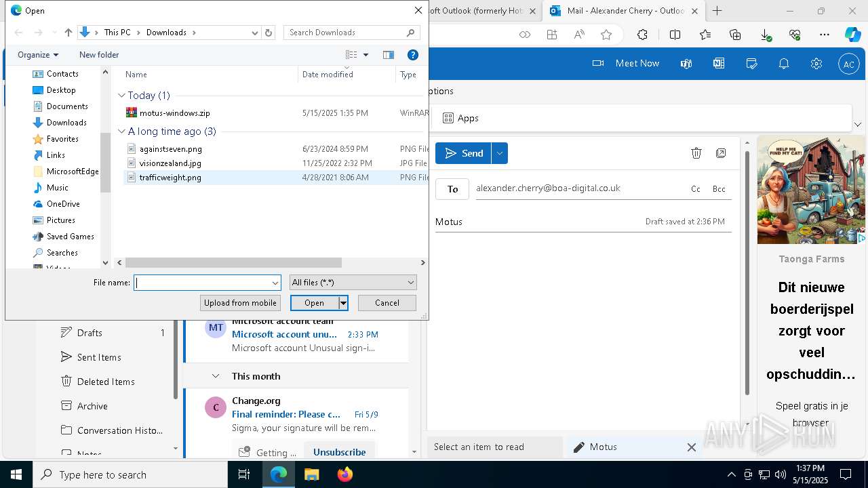Screen dimensions: 868x488
Task: Close the Motus draft tab
Action: [691, 447]
